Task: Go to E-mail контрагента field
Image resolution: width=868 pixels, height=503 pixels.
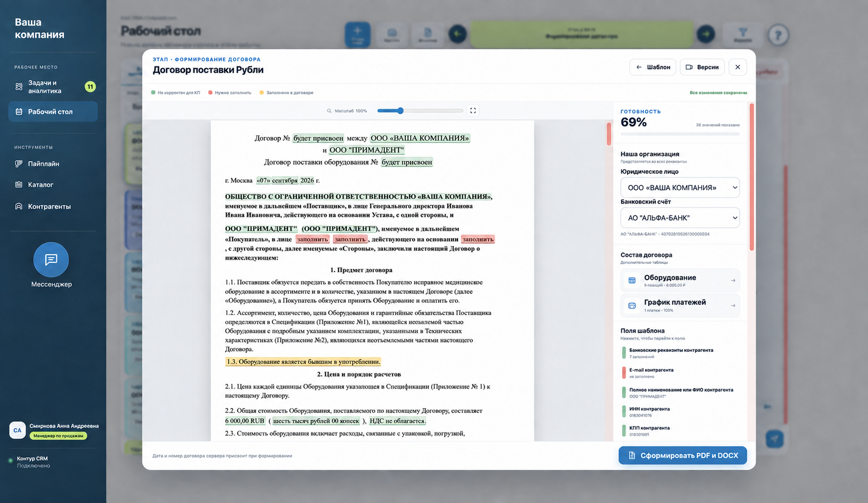Action: 680,373
